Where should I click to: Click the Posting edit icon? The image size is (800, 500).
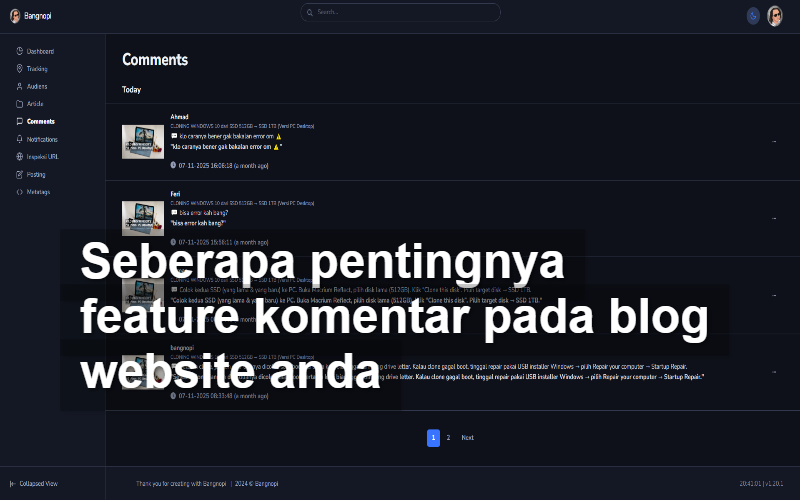20,174
